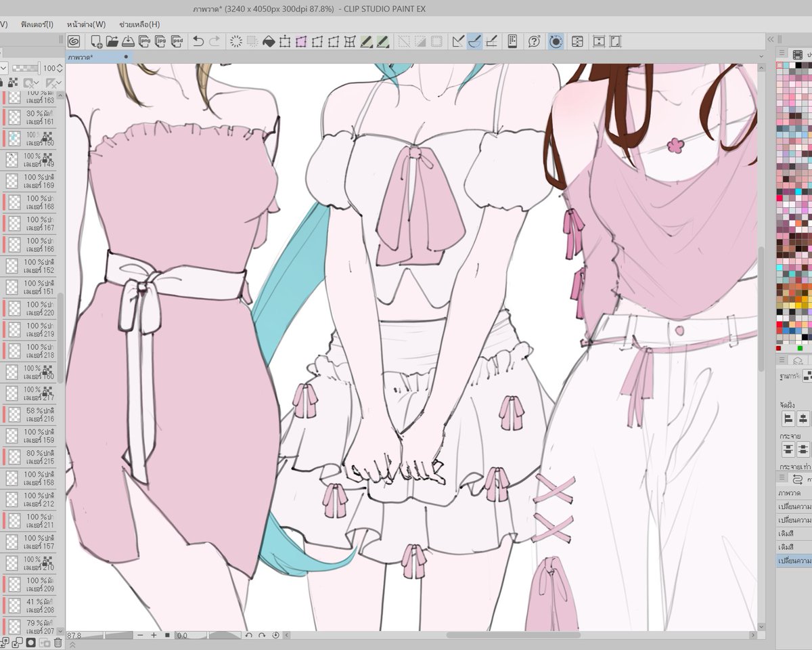The width and height of the screenshot is (812, 650).
Task: Click the Fill paint bucket icon in the toolbar
Action: coord(269,41)
